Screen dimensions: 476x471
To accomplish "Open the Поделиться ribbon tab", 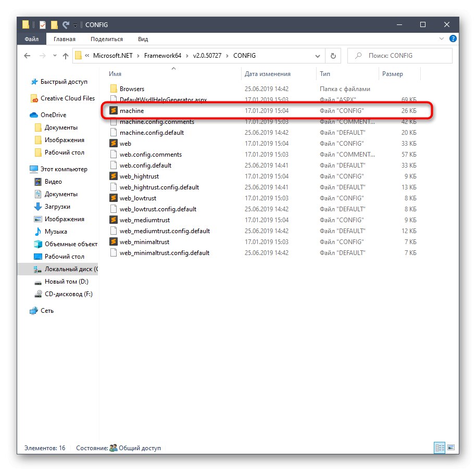I will click(107, 39).
